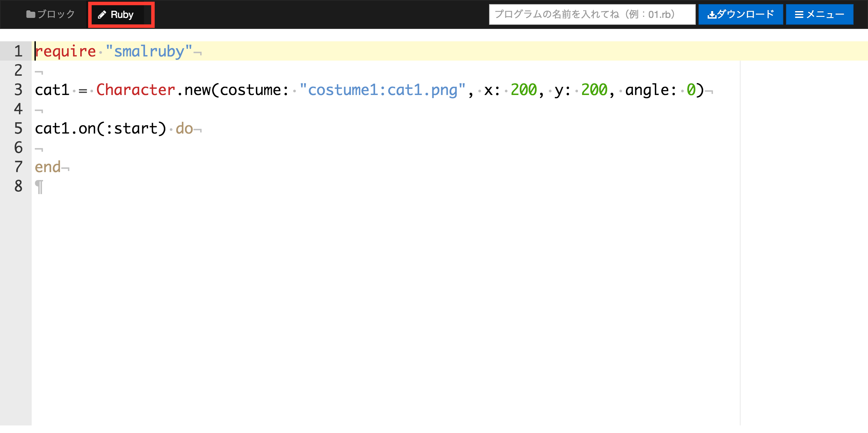868x433 pixels.
Task: Click the ダウンロード button
Action: point(741,14)
